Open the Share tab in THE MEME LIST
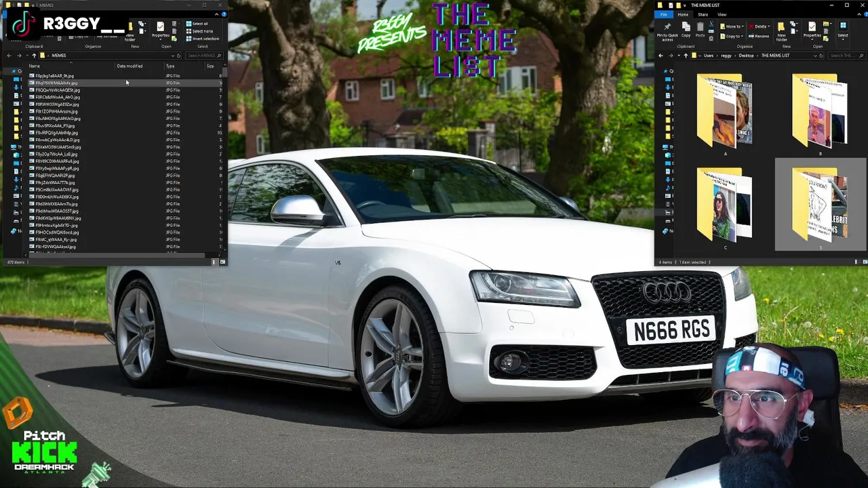Image resolution: width=868 pixels, height=488 pixels. click(x=703, y=14)
